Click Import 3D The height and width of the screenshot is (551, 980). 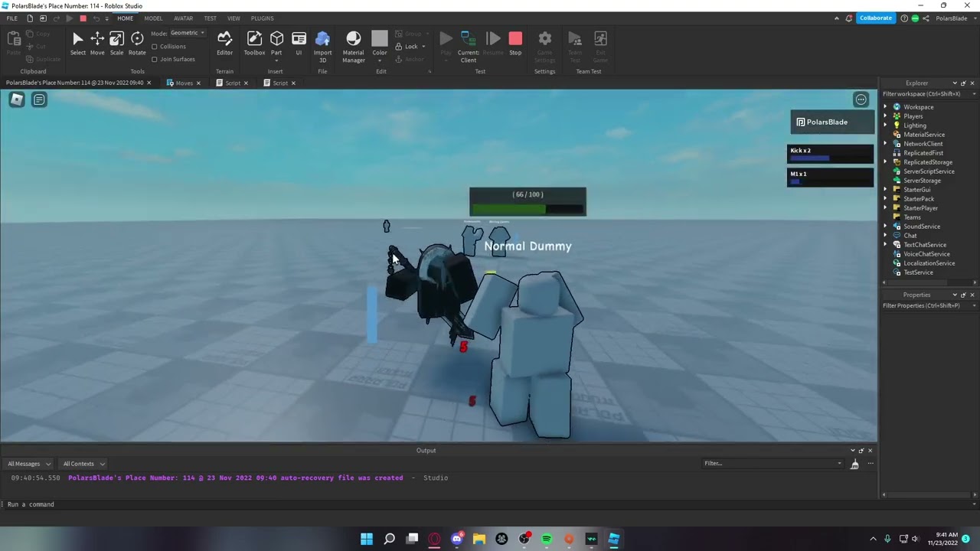point(322,47)
